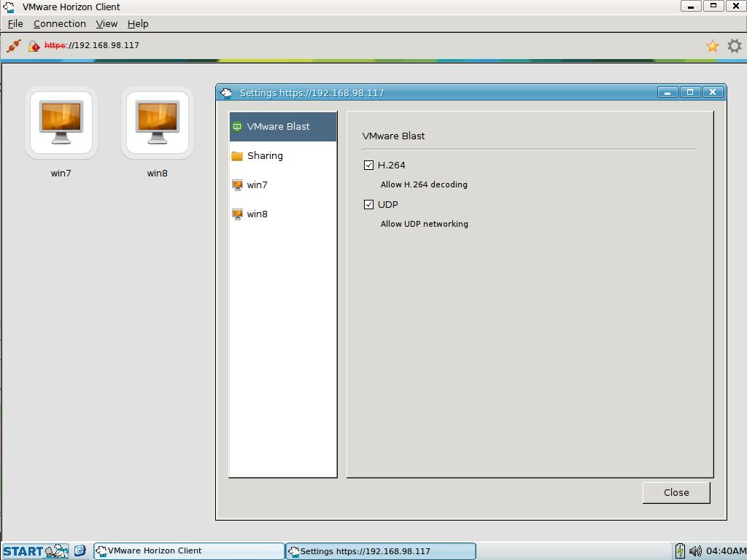Open the View menu
The width and height of the screenshot is (747, 560).
pos(107,23)
